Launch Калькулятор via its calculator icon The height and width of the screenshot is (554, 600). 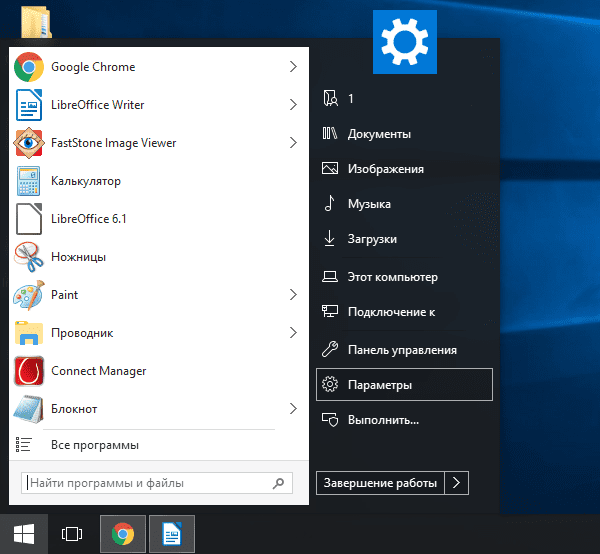pyautogui.click(x=28, y=181)
